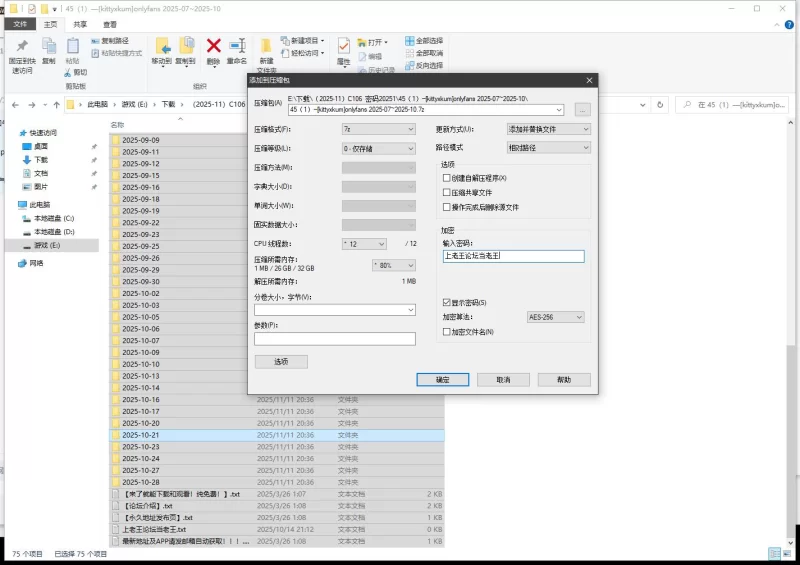Click the Properties checkmark icon in ribbon
This screenshot has height=565, width=800.
(x=343, y=46)
